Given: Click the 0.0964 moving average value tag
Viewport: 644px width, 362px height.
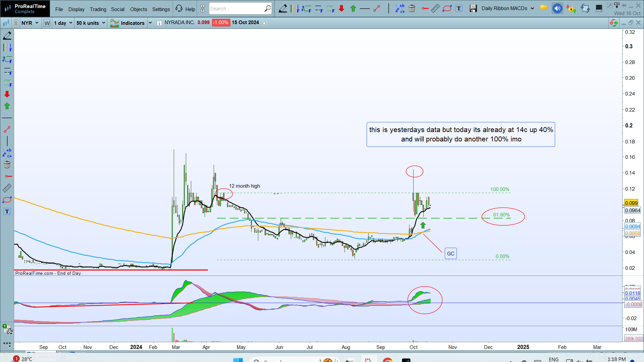Looking at the screenshot, I should tap(632, 210).
